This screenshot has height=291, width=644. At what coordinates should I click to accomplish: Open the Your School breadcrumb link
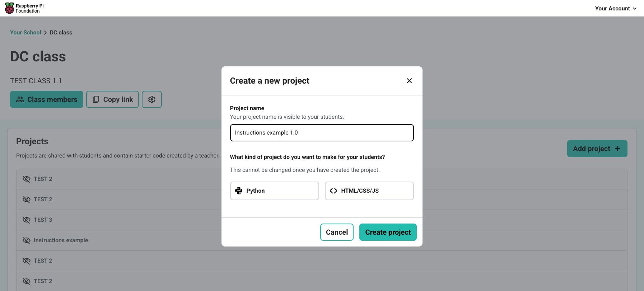[25, 33]
